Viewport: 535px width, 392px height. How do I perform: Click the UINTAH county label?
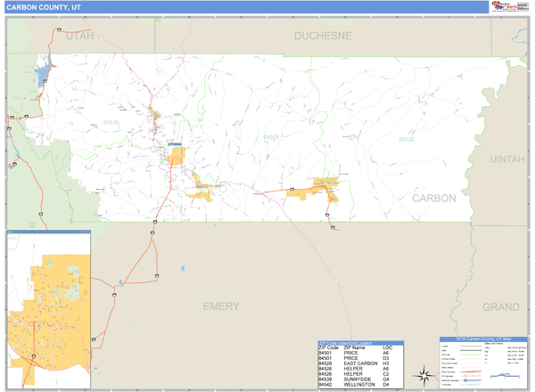[507, 159]
